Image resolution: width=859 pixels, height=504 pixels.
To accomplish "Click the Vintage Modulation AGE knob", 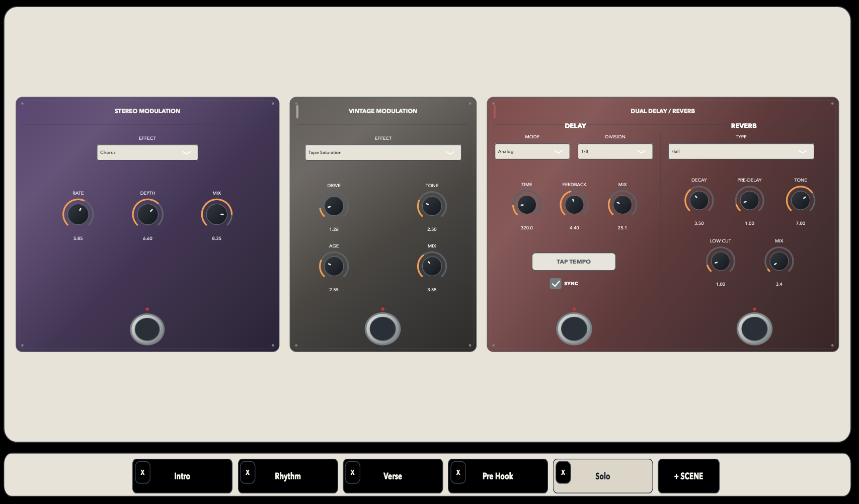I will [x=334, y=267].
